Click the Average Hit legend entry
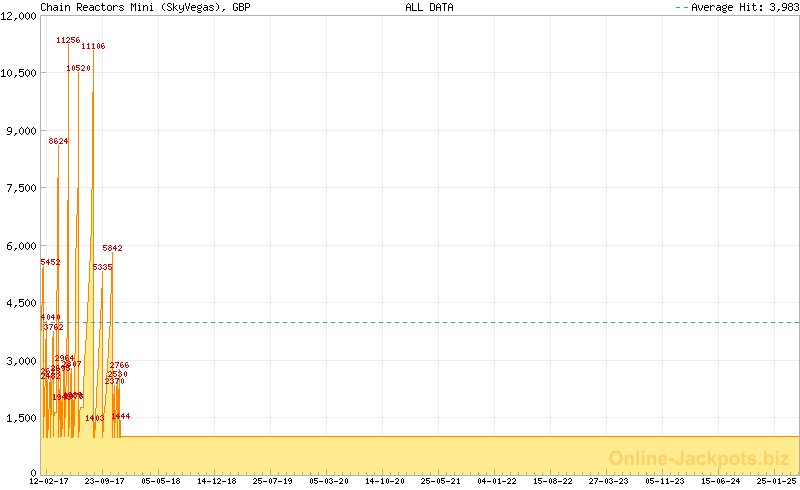The width and height of the screenshot is (800, 490). 735,7
